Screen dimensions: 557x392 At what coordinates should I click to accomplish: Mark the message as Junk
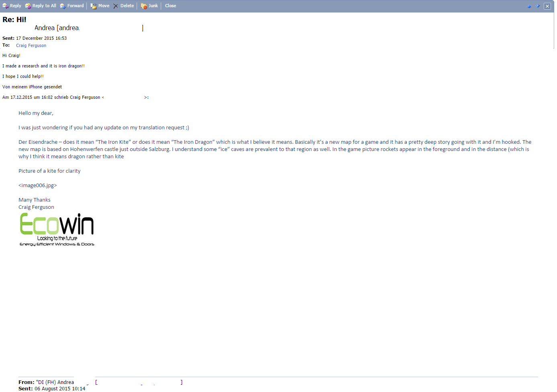[149, 6]
